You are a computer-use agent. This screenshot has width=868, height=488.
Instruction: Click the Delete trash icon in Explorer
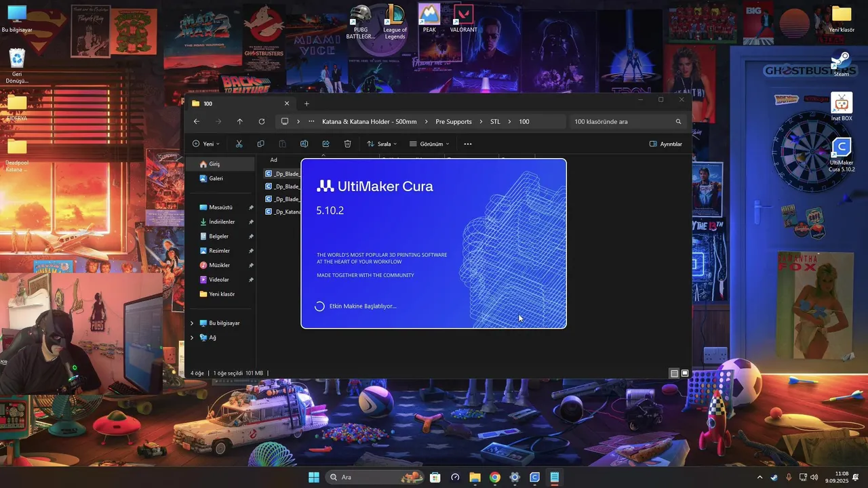pyautogui.click(x=347, y=144)
